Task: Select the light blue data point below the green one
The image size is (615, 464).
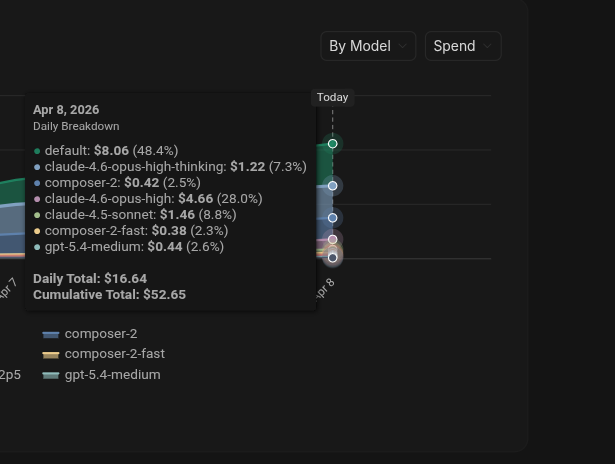Action: (333, 186)
